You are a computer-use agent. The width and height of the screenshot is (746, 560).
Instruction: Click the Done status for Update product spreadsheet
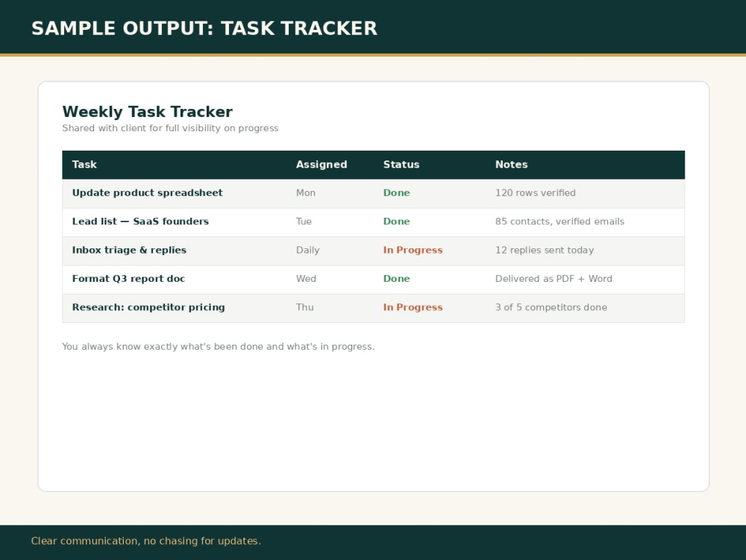(x=396, y=193)
